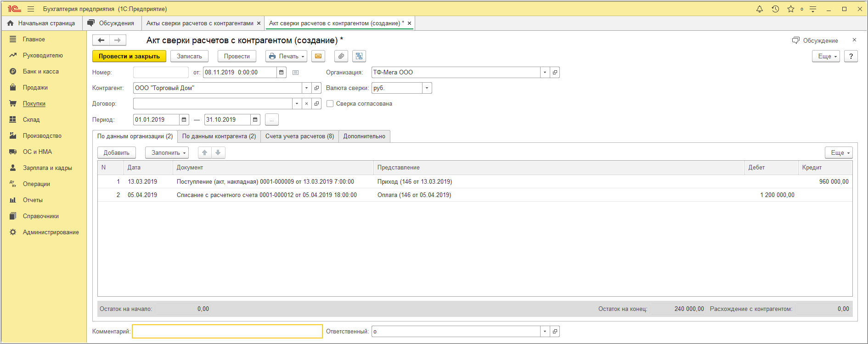
Task: Click 'Провести и закрыть' button
Action: point(129,56)
